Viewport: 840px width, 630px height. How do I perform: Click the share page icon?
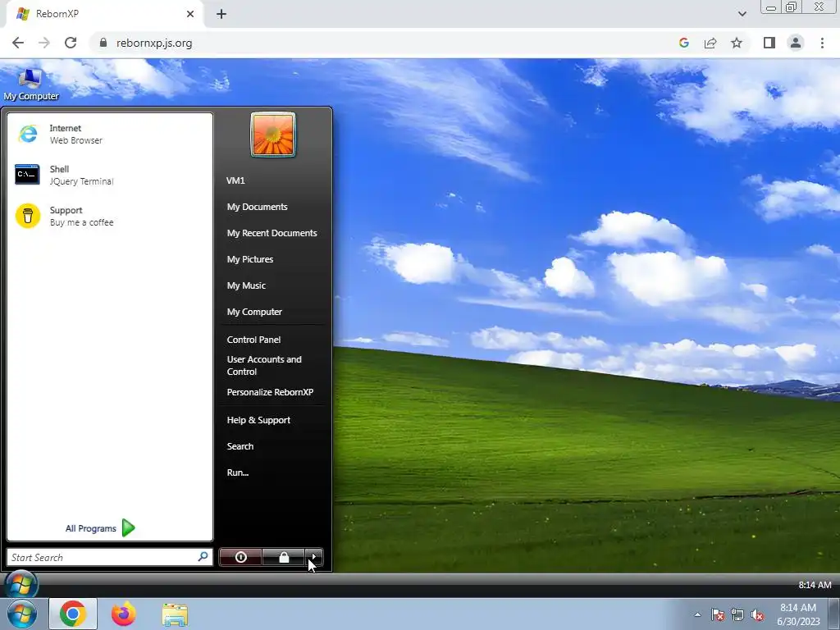(x=710, y=43)
